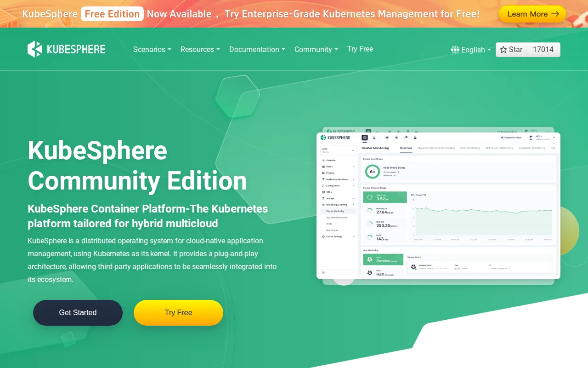Click the yellow Try Free button

pos(178,313)
